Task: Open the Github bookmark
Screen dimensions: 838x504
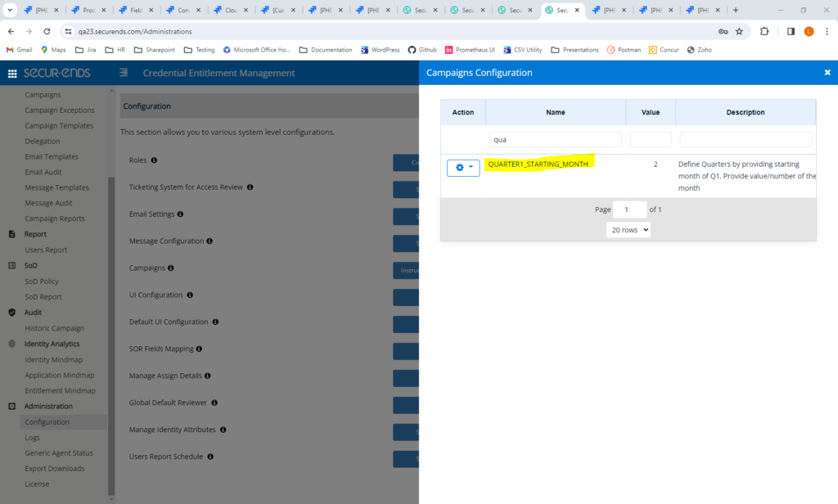Action: tap(422, 50)
